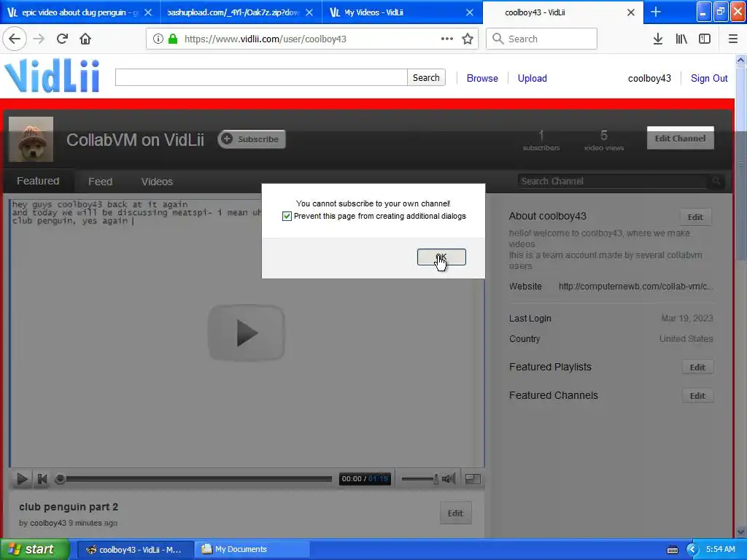747x560 pixels.
Task: Open a new tab with the plus icon
Action: [x=656, y=12]
